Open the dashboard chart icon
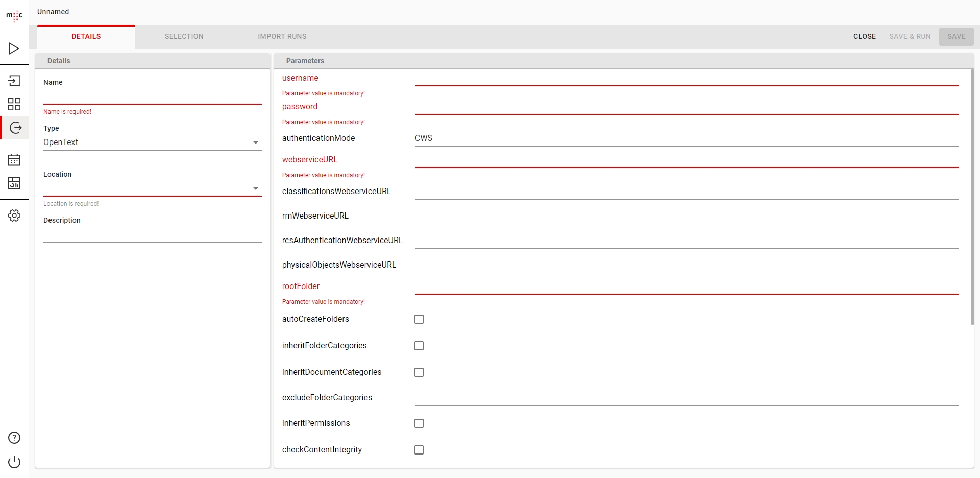 [14, 183]
